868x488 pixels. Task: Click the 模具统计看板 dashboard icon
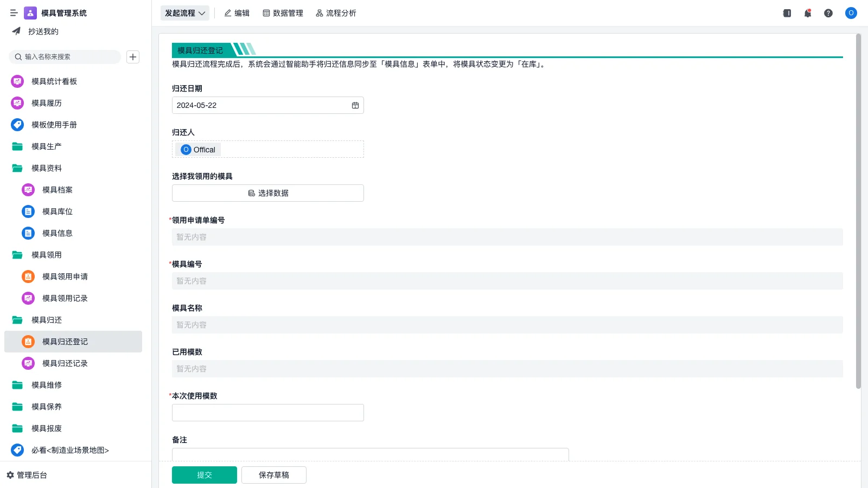point(17,81)
